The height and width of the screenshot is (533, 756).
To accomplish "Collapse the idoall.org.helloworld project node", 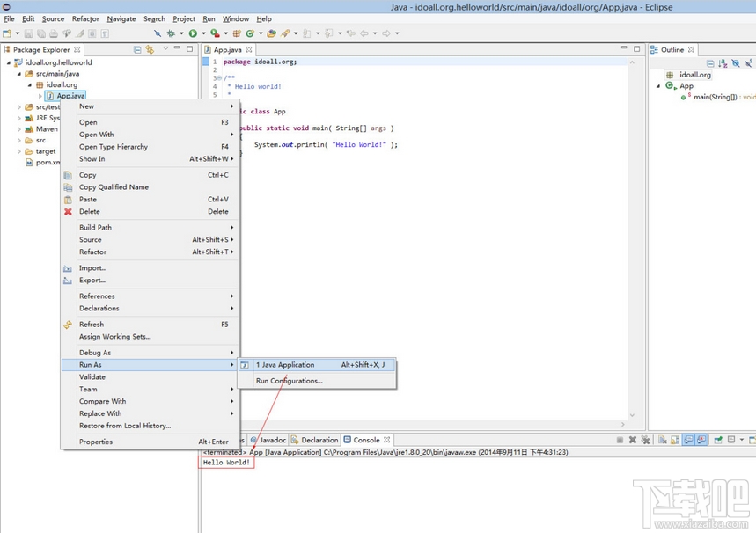I will pos(9,63).
